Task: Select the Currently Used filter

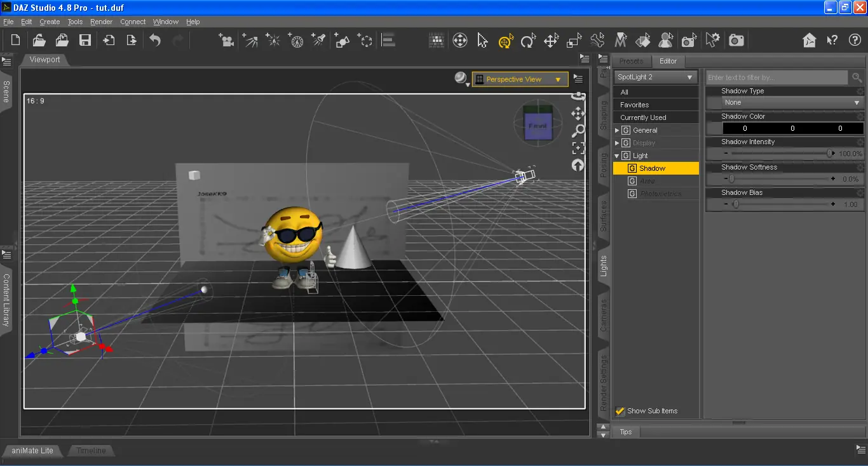Action: pos(643,117)
